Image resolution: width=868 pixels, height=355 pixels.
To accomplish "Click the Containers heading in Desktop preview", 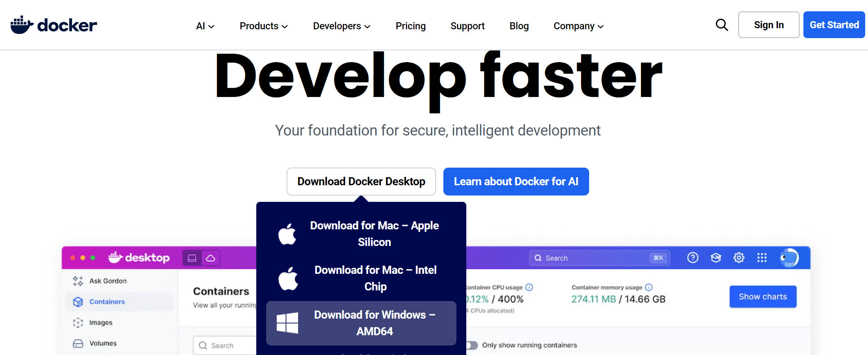I will [221, 291].
